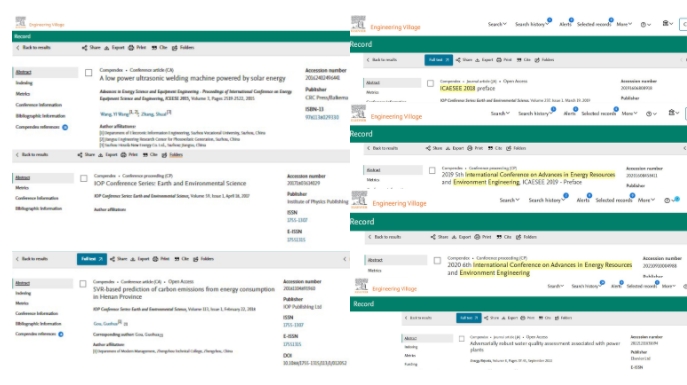Expand More dropdown in topmost right header
687x385 pixels.
[x=624, y=24]
